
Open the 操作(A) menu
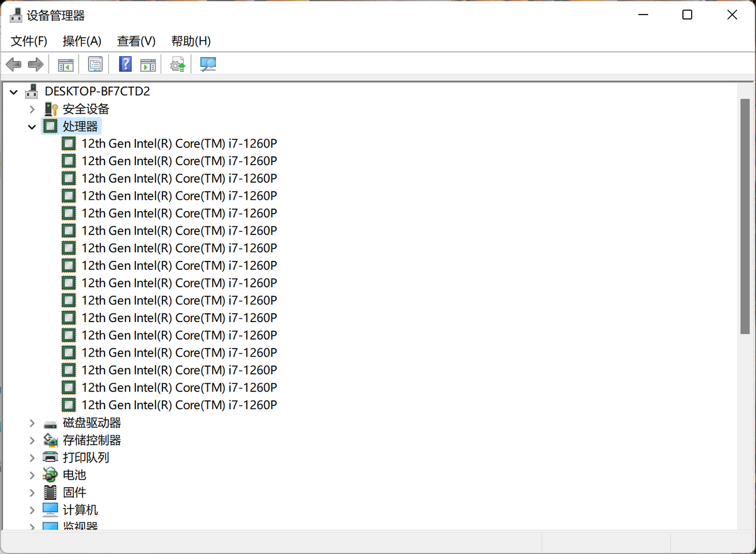pos(82,41)
